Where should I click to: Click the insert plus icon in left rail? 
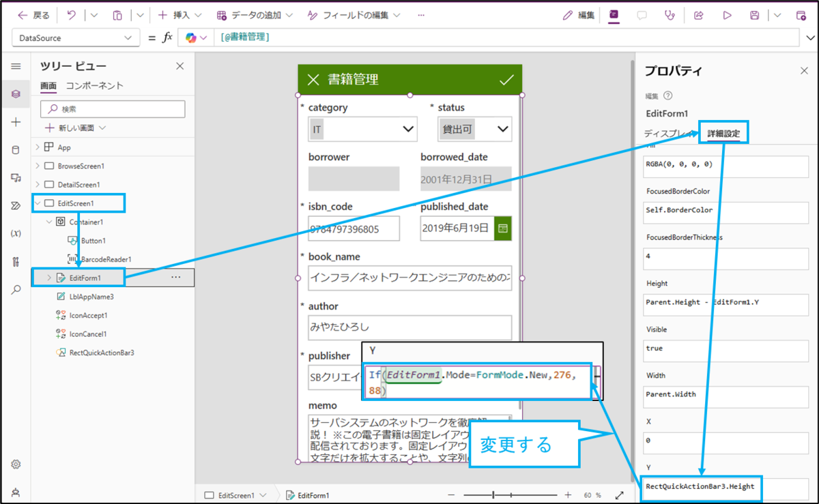[16, 122]
